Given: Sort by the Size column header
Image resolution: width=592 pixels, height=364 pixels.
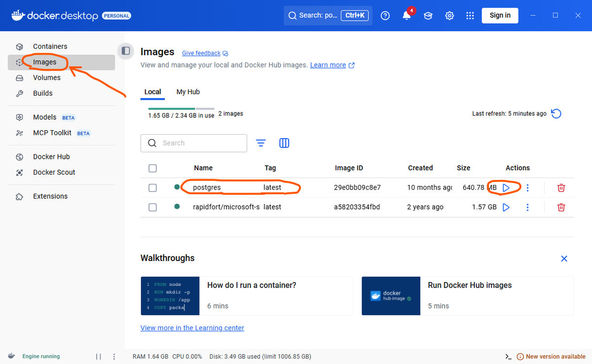Looking at the screenshot, I should pyautogui.click(x=464, y=168).
